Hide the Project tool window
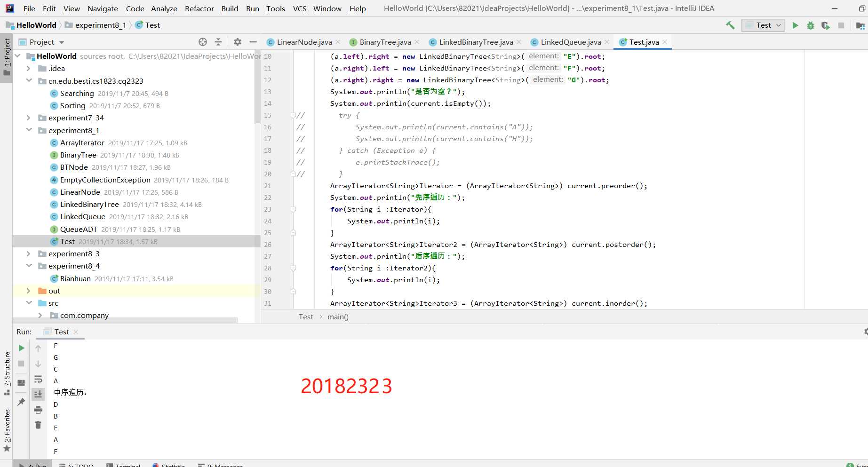The image size is (868, 467). 253,42
